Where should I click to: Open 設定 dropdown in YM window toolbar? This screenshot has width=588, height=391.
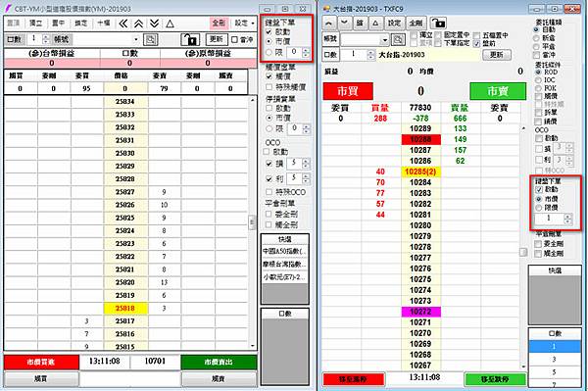click(244, 24)
